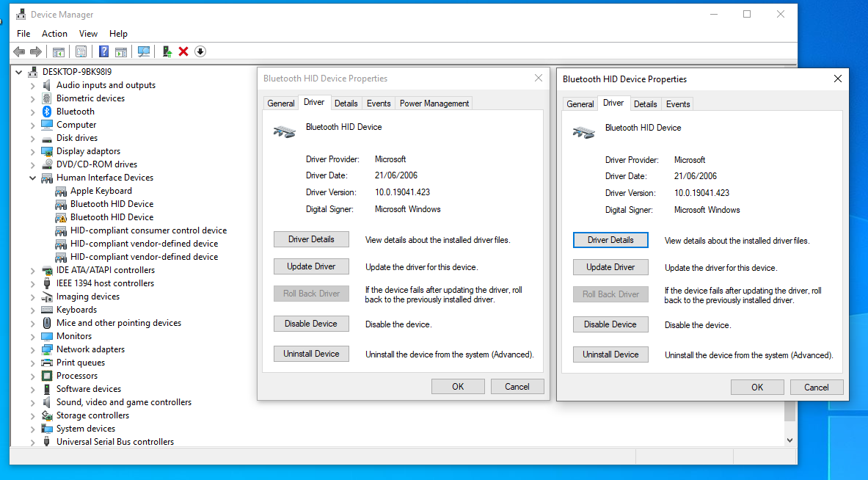This screenshot has height=480, width=868.
Task: Switch to the Power Management tab
Action: point(434,103)
